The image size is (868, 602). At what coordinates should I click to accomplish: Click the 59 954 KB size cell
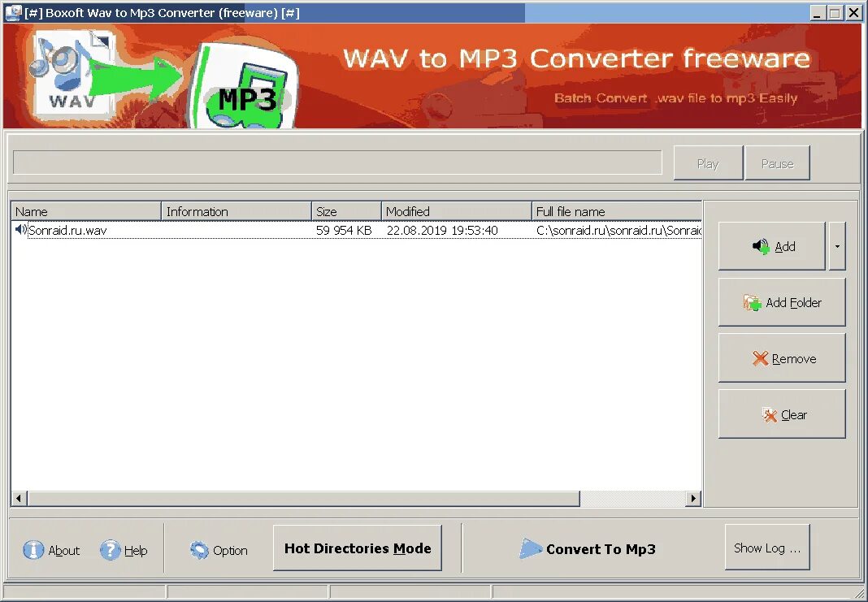pyautogui.click(x=344, y=230)
